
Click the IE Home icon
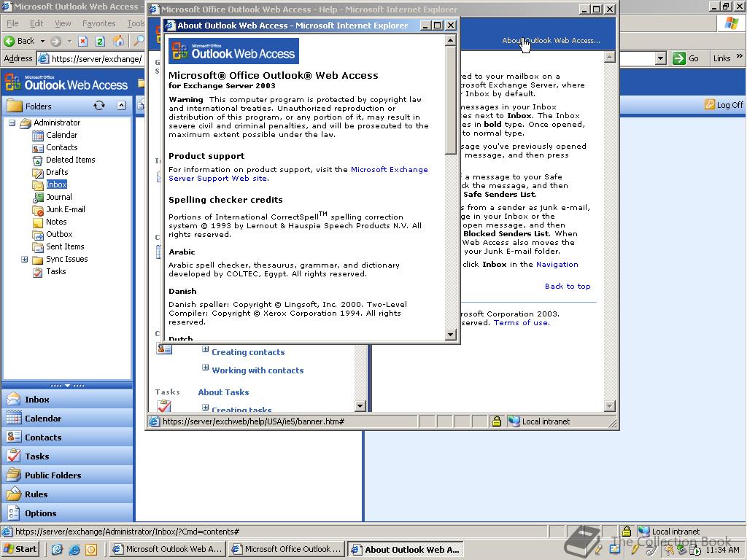pyautogui.click(x=118, y=41)
